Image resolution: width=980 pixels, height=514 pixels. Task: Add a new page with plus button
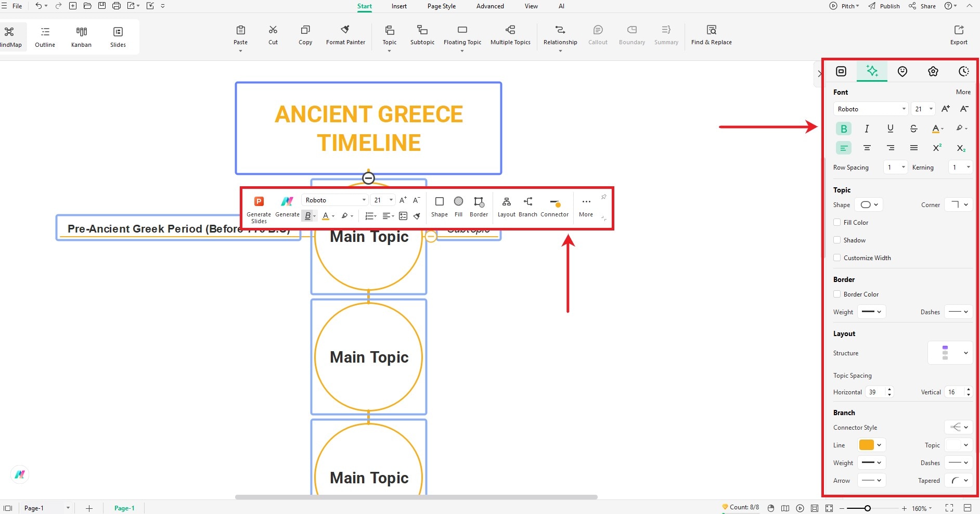(89, 508)
